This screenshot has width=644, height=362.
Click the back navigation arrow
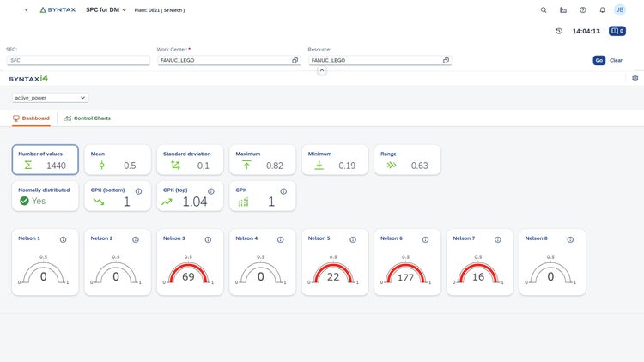click(x=27, y=9)
